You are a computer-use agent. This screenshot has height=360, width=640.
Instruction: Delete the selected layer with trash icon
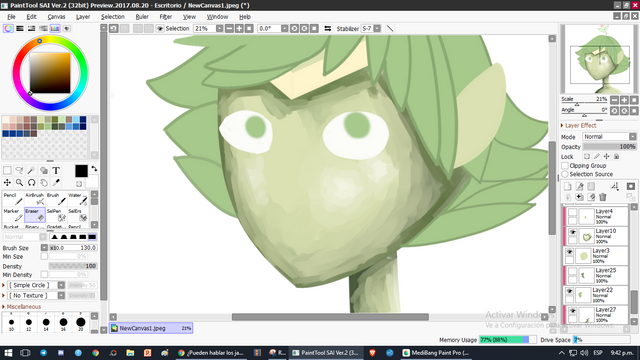click(x=602, y=197)
